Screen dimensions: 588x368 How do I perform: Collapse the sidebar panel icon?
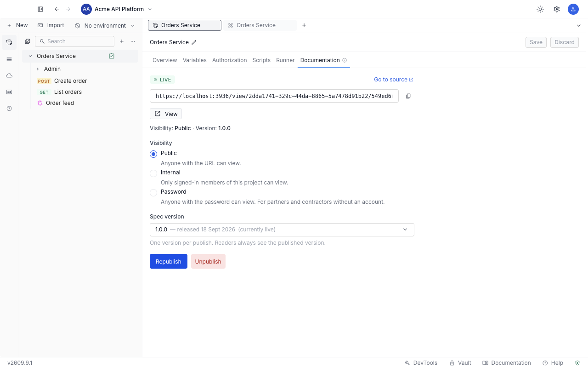click(40, 9)
